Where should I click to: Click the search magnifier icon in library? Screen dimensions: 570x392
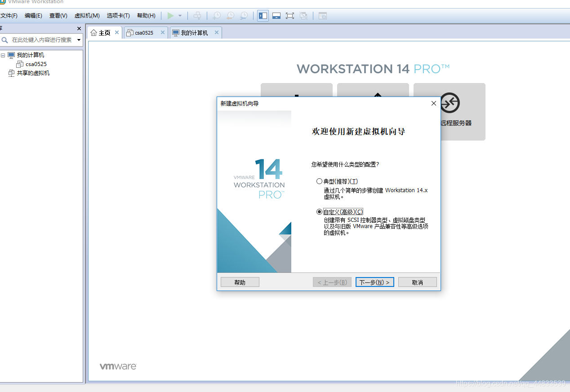[5, 40]
